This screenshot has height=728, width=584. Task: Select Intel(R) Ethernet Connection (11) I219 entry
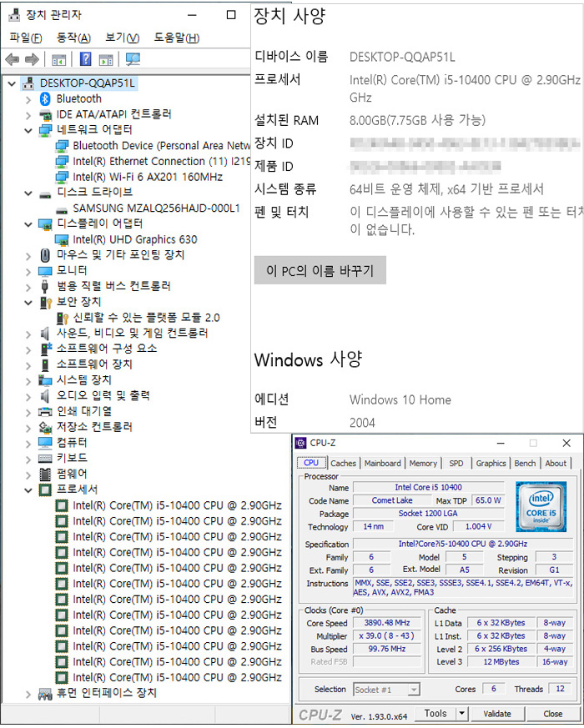tap(161, 162)
